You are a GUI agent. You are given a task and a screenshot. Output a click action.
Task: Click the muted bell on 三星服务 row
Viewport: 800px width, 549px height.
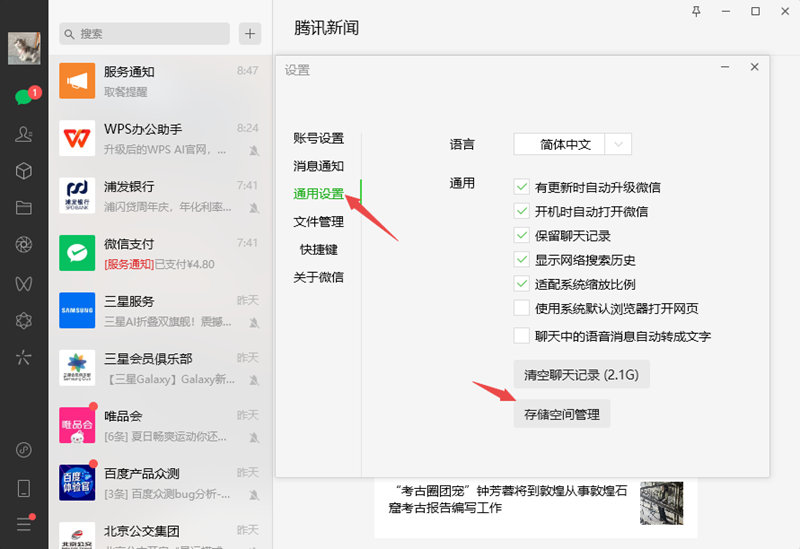(x=254, y=322)
